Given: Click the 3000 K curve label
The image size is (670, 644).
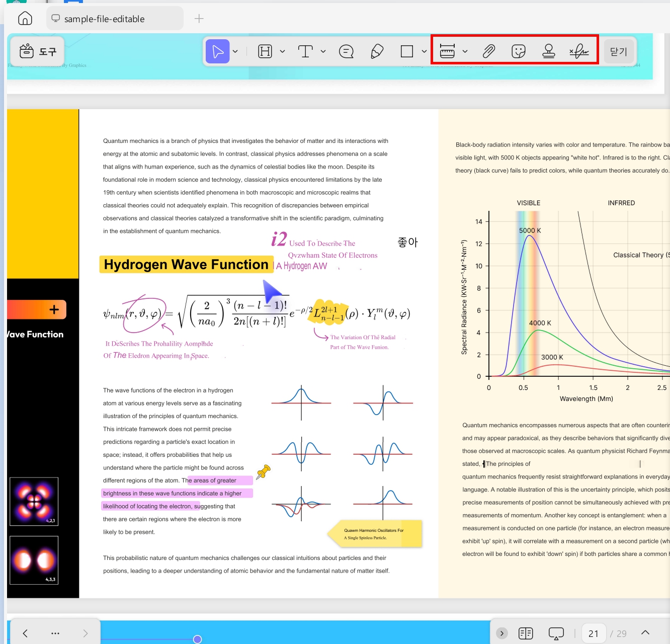Looking at the screenshot, I should (552, 357).
